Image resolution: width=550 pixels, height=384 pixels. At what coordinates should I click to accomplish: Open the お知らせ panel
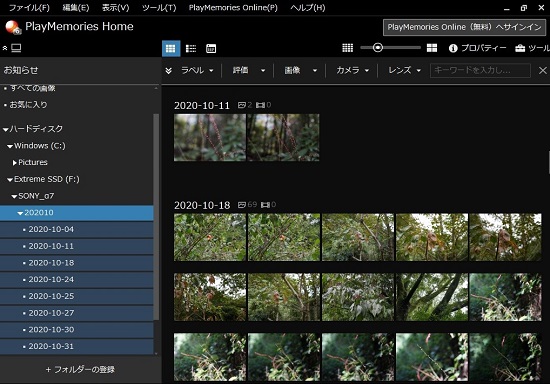tap(21, 70)
